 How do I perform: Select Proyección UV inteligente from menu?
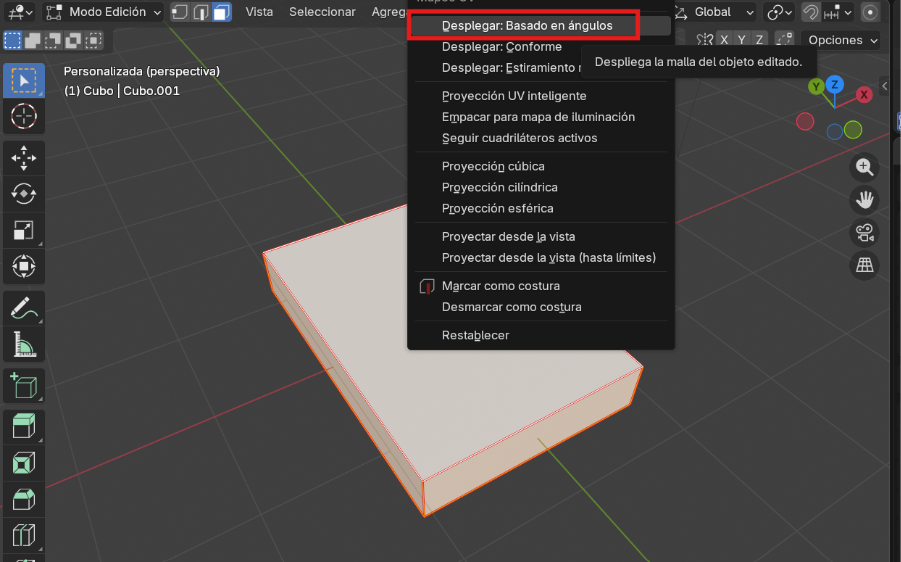coord(514,96)
